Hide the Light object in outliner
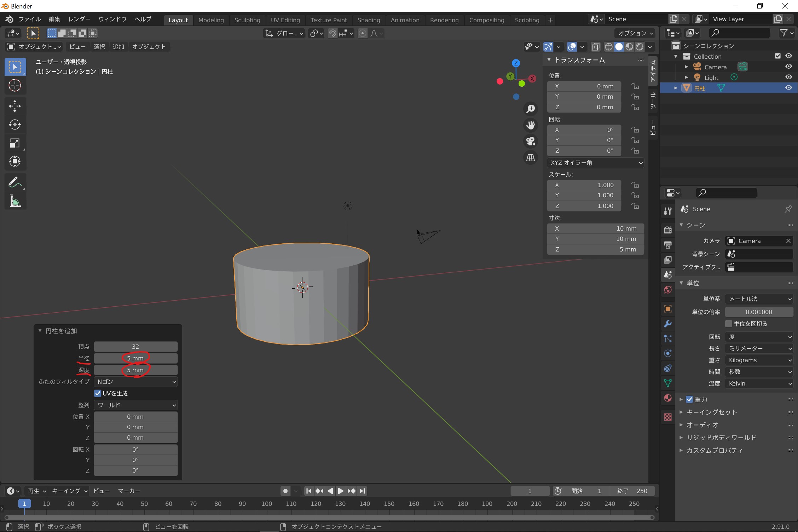Screen dimensions: 798x532 788,77
